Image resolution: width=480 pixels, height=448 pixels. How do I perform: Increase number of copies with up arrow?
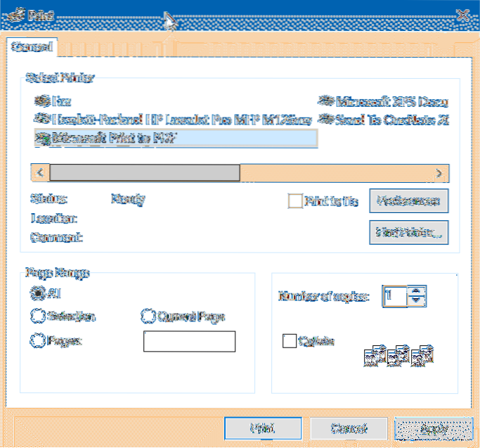(x=416, y=290)
